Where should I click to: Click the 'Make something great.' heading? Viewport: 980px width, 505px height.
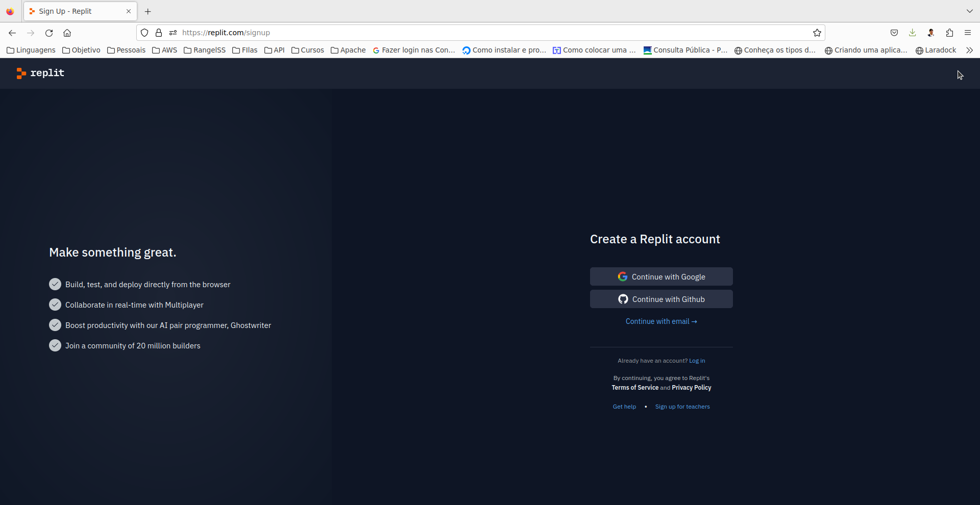click(x=113, y=252)
